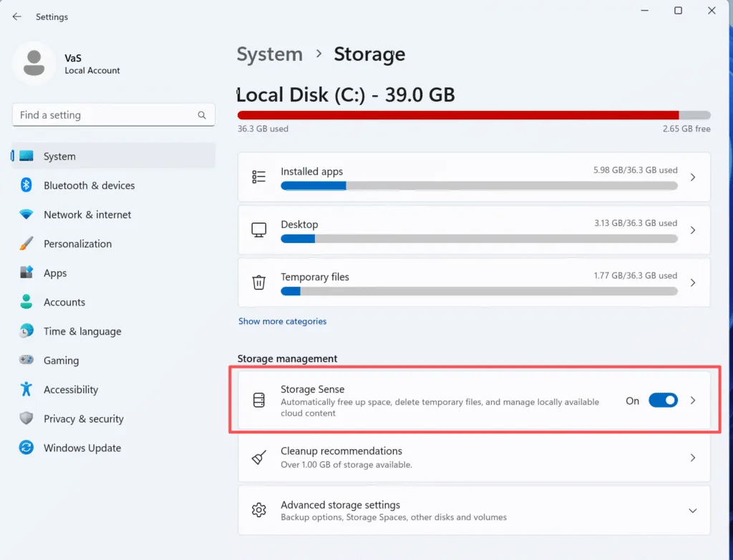Expand Advanced storage settings
This screenshot has height=560, width=733.
click(692, 510)
